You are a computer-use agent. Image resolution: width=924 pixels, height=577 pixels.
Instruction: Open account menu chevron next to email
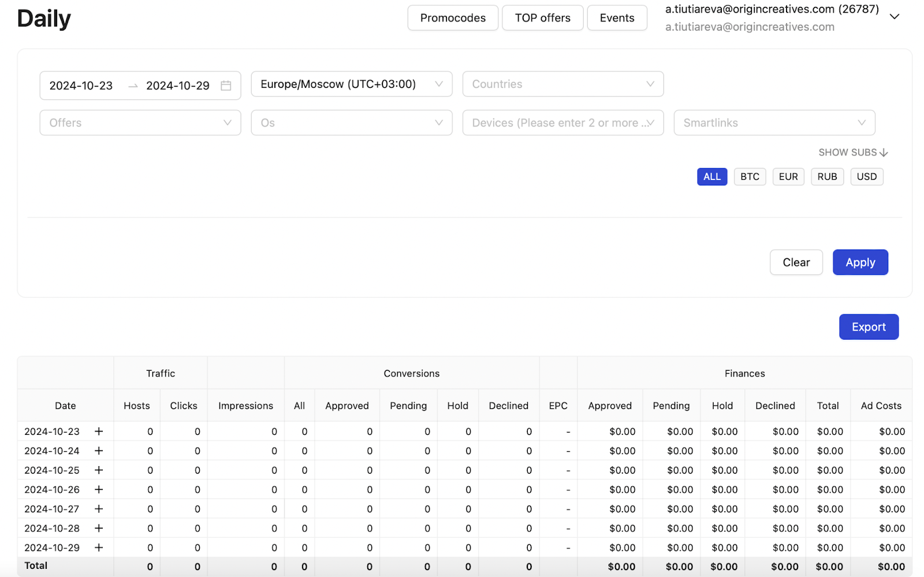pos(895,17)
